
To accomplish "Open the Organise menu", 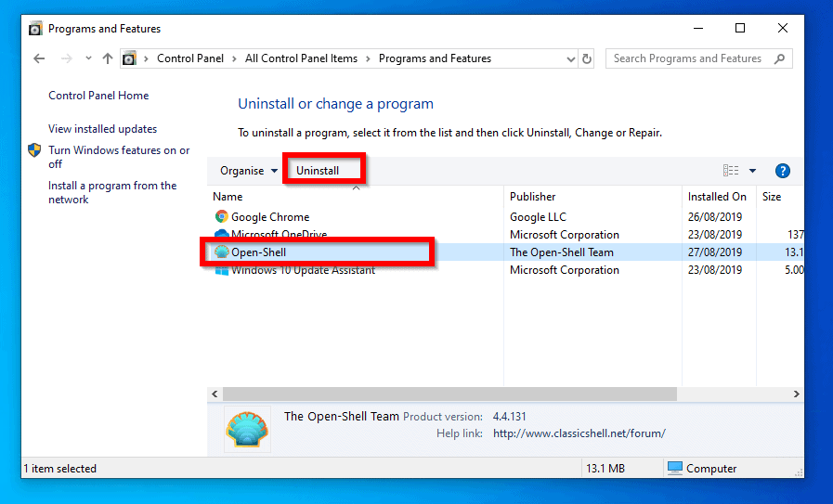I will coord(249,171).
